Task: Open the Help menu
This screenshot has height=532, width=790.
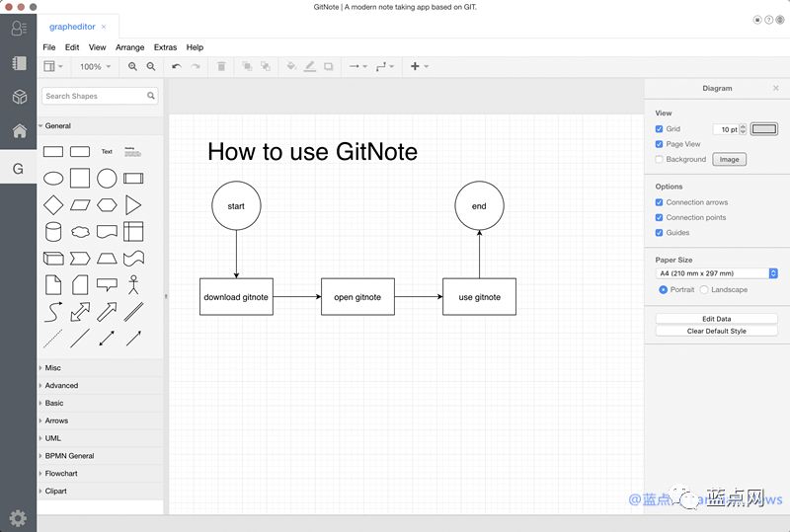Action: coord(195,47)
